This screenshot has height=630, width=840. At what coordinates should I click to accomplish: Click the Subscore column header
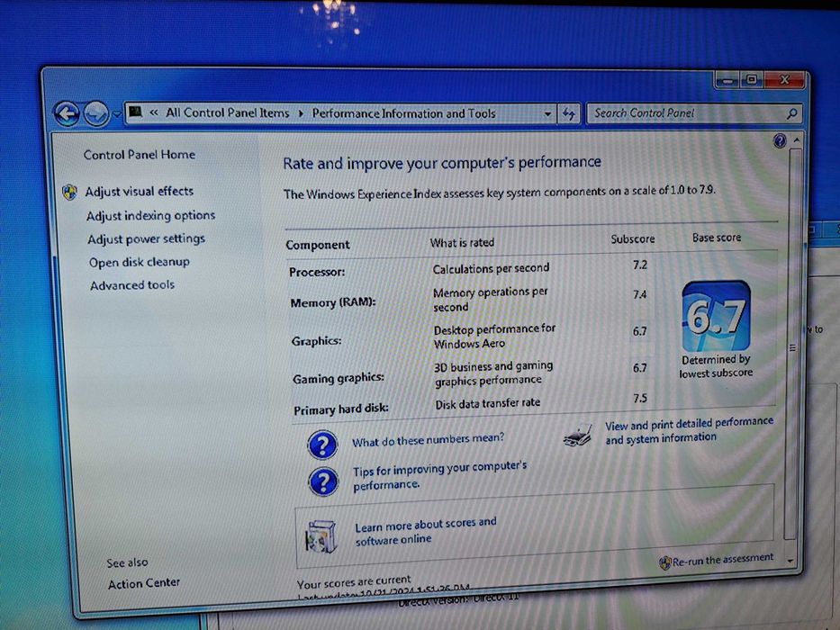click(633, 238)
